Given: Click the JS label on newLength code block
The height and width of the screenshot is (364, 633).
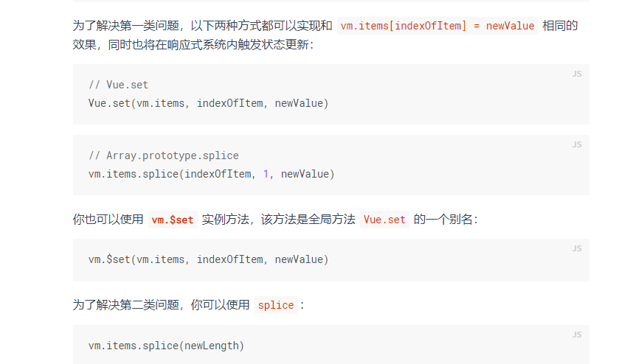Looking at the screenshot, I should pos(576,335).
